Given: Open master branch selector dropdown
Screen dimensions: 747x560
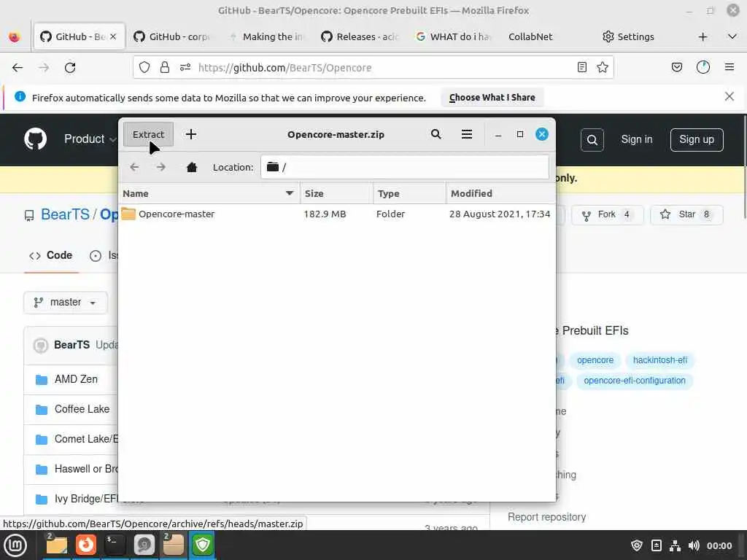Looking at the screenshot, I should (65, 303).
